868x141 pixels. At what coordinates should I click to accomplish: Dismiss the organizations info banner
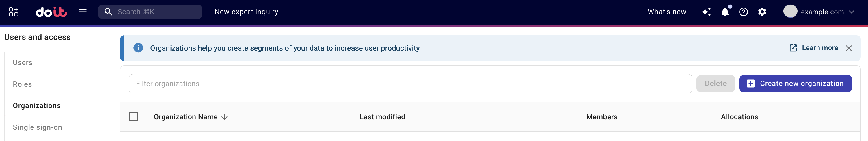pos(849,48)
